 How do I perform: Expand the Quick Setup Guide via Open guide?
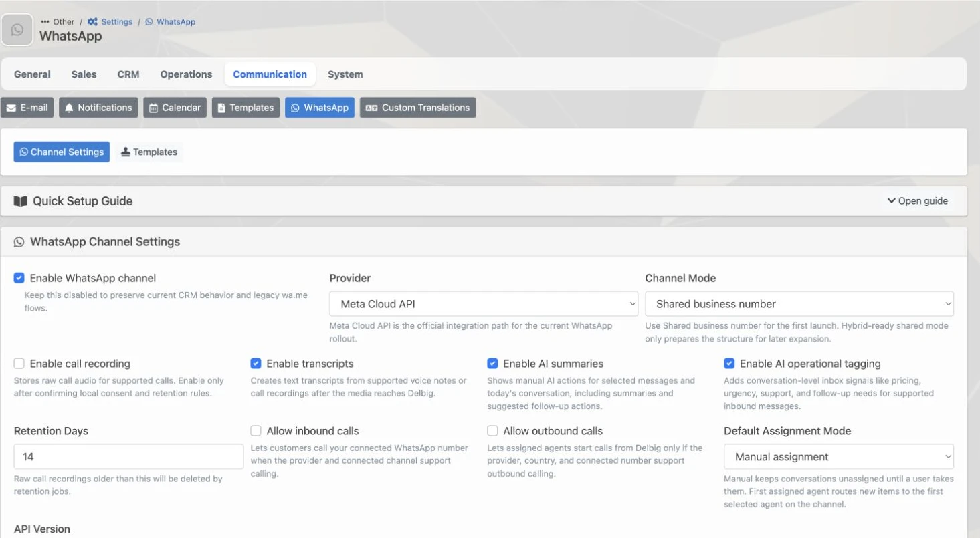pos(918,201)
